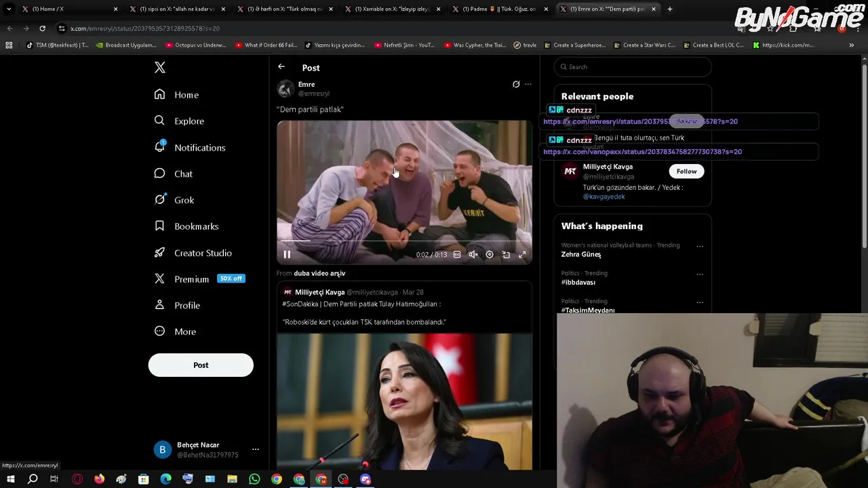This screenshot has width=868, height=488.
Task: Open Behçet Nacar account options
Action: 255,449
